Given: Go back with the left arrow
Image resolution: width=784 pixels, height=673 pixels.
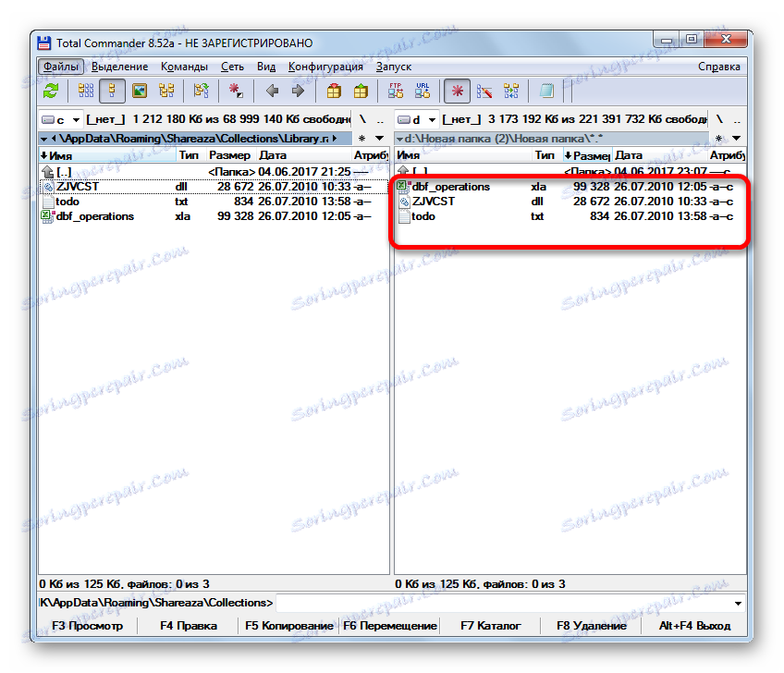Looking at the screenshot, I should [x=272, y=91].
